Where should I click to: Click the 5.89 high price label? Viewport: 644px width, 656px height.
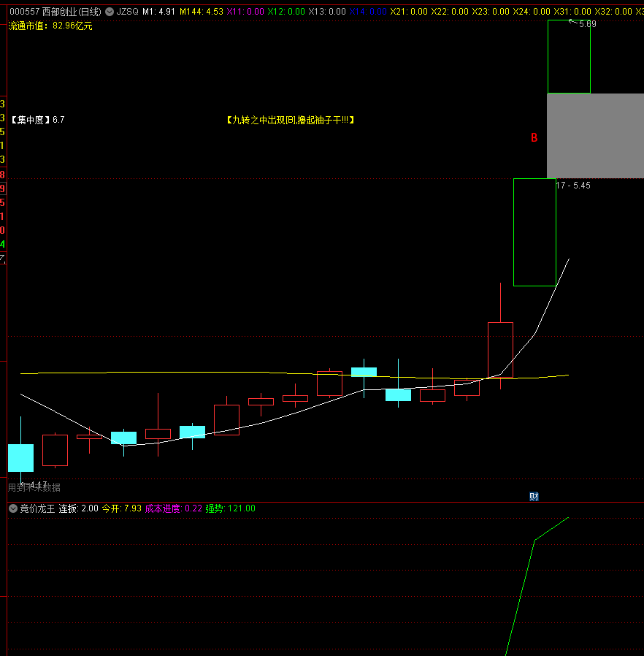click(x=587, y=24)
